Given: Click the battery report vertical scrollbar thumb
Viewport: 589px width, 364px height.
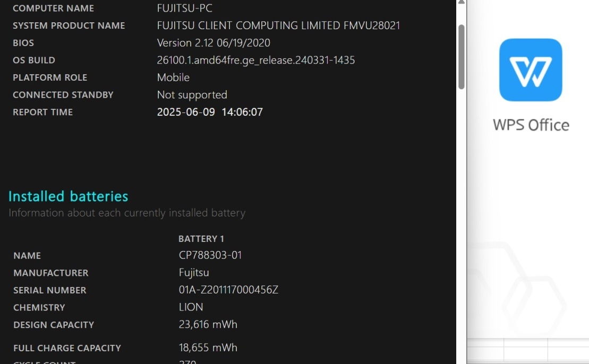Looking at the screenshot, I should [x=462, y=57].
